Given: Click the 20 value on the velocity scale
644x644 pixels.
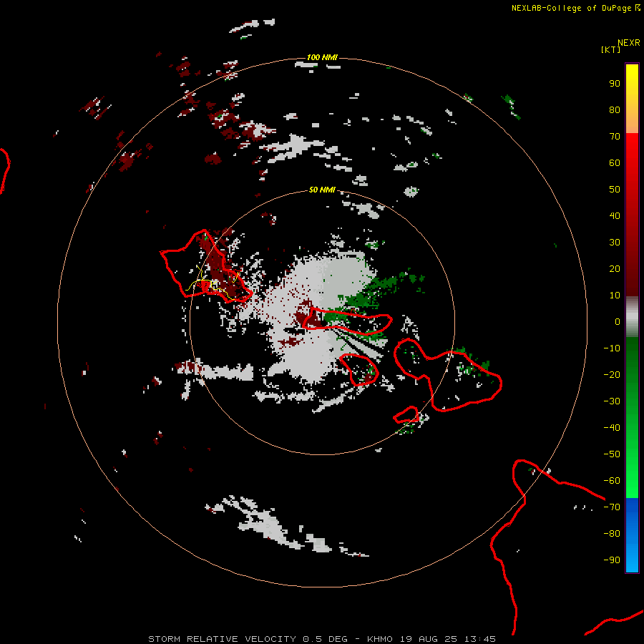Looking at the screenshot, I should (x=615, y=269).
